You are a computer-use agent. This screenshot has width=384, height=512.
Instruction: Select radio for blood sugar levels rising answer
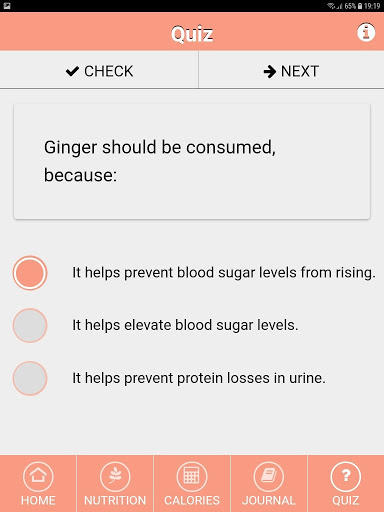(x=30, y=273)
